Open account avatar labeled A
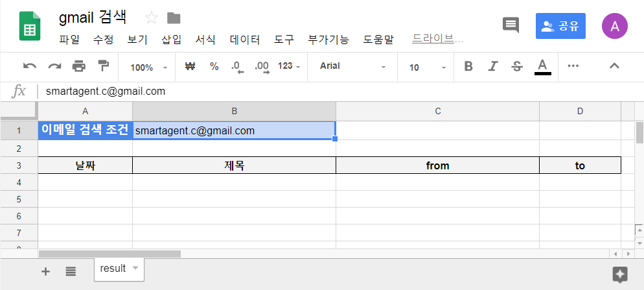Screen dimensions: 644x290 click(614, 26)
